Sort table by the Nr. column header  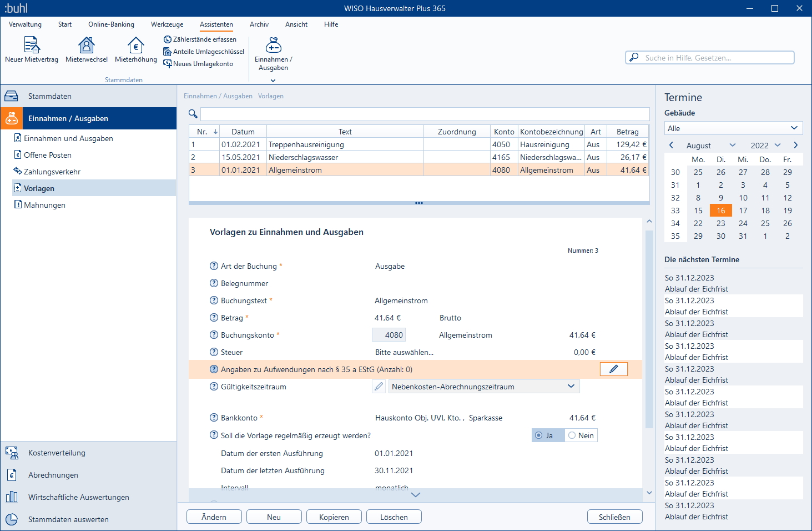[x=204, y=132]
